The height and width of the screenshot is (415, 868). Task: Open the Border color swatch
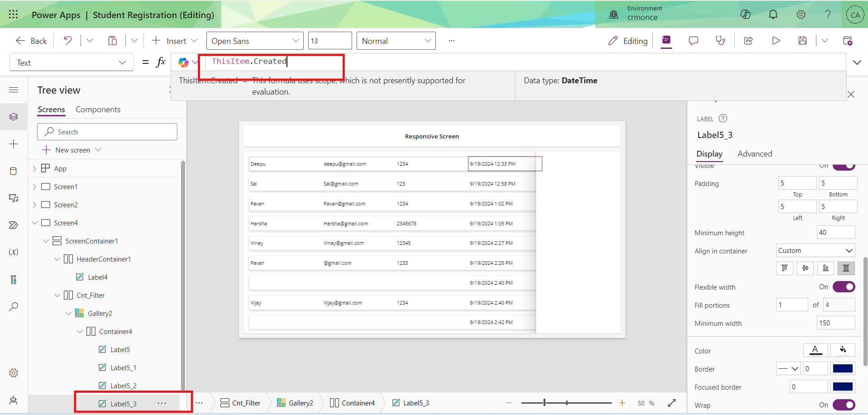(x=843, y=369)
